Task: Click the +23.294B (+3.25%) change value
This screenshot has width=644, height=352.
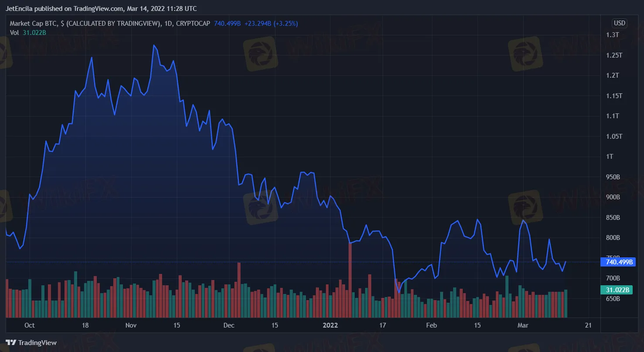Action: (x=271, y=24)
